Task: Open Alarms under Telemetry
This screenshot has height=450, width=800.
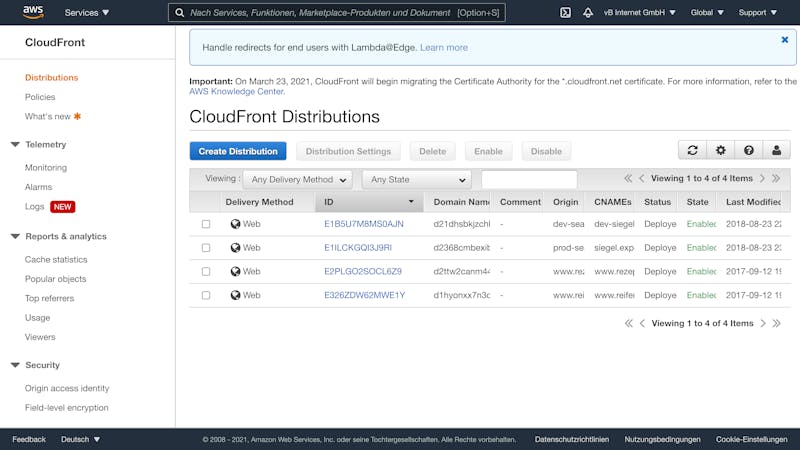Action: pos(38,187)
